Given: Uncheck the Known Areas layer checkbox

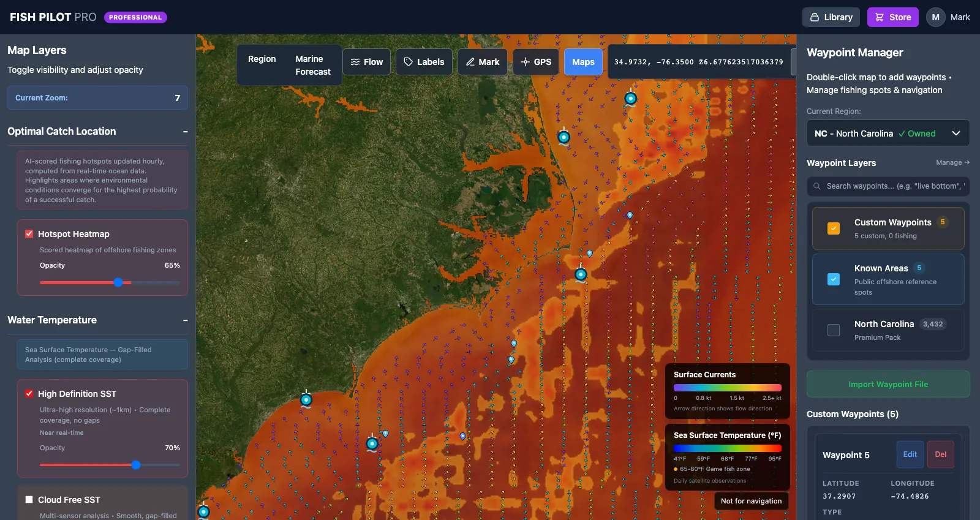Looking at the screenshot, I should [834, 279].
